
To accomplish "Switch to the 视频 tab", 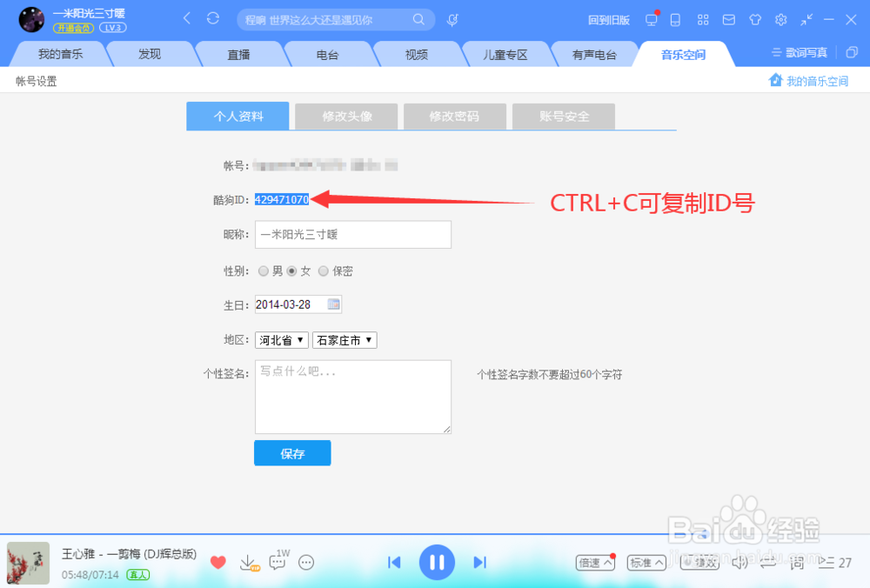I will (417, 54).
